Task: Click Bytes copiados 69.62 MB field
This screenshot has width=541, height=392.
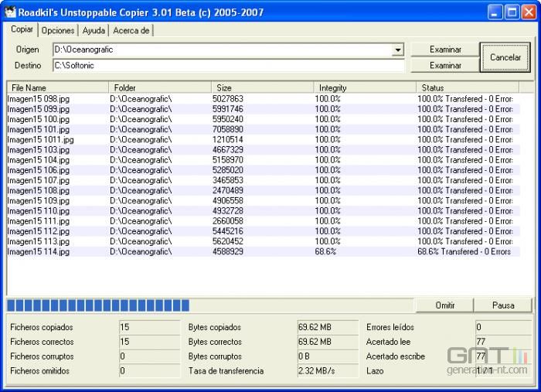Action: tap(328, 327)
